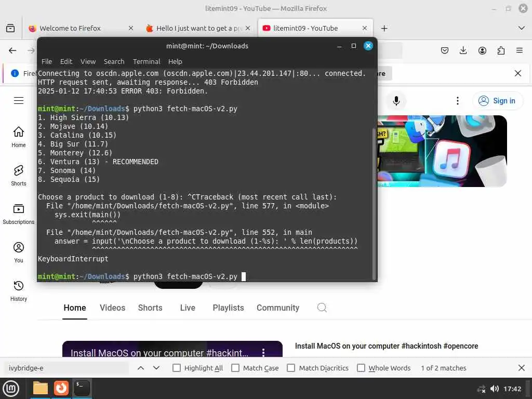The image size is (532, 399).
Task: Switch to 'Hello I just want' tab
Action: [198, 28]
